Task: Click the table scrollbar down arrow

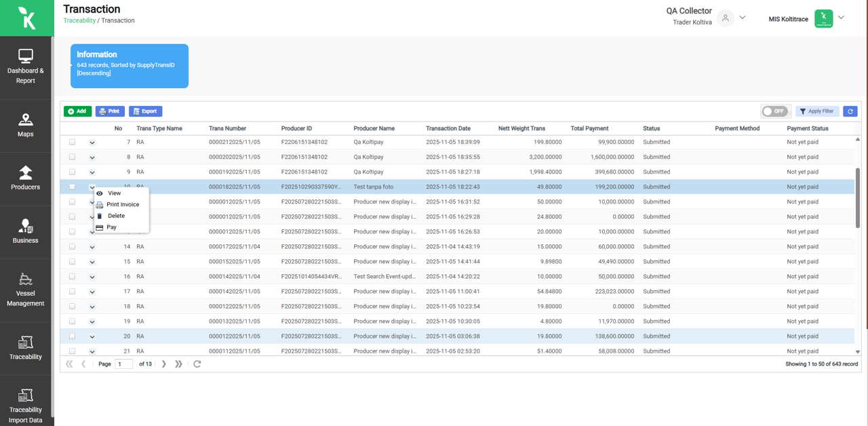Action: (x=858, y=352)
